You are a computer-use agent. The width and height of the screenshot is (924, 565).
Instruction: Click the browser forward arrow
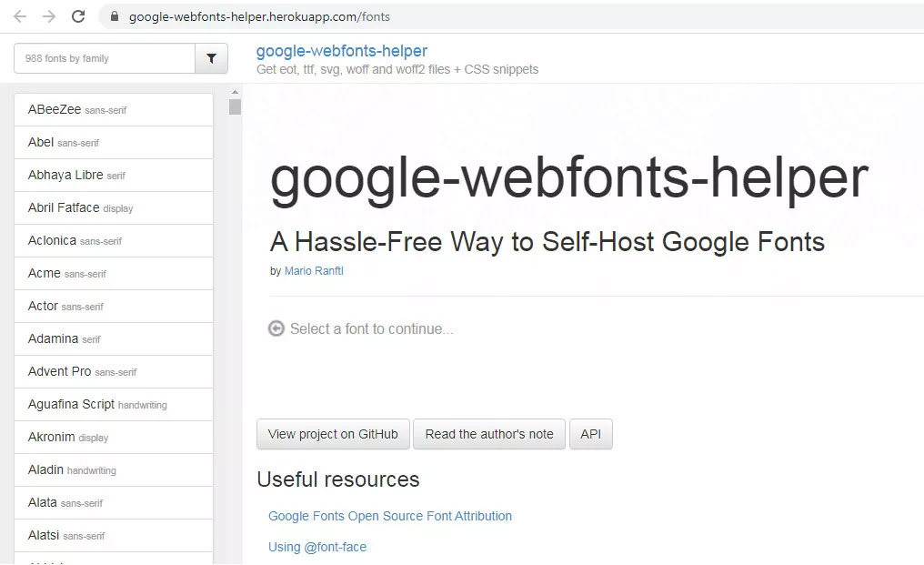(x=48, y=16)
